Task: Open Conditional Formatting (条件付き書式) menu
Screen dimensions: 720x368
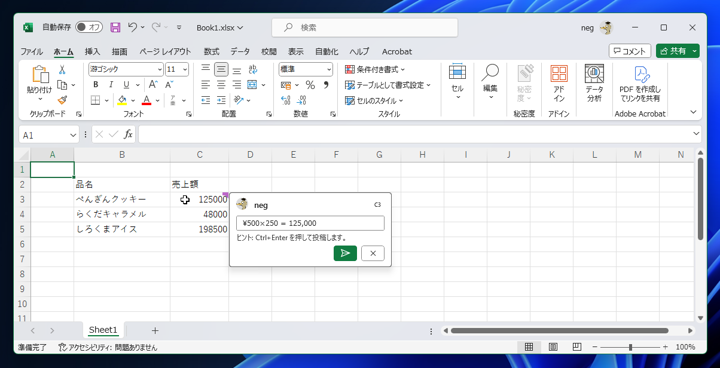Action: 375,70
